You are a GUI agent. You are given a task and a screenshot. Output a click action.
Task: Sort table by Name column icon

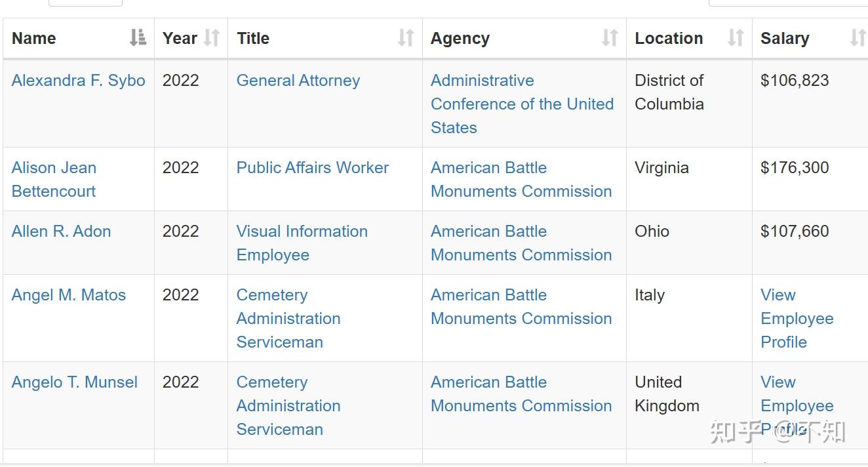(x=138, y=38)
